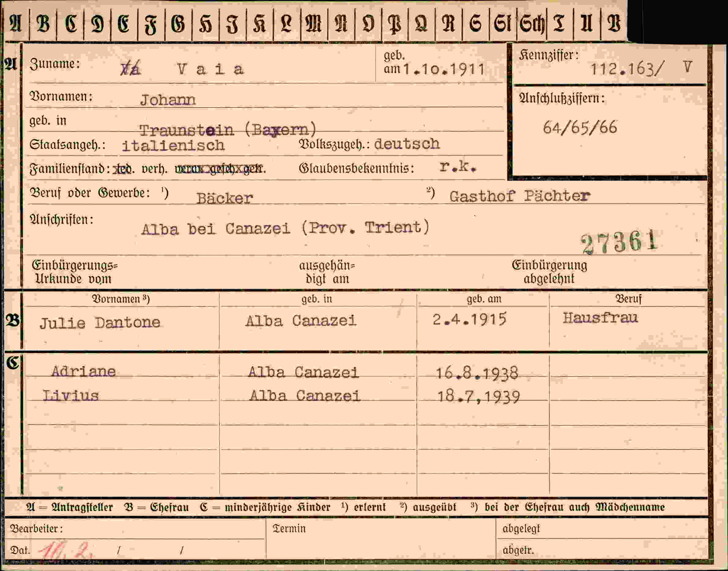Screen dimensions: 728x571
Task: Click Julie Dantone's birthplace 'Alba Canazei'
Action: coord(301,321)
